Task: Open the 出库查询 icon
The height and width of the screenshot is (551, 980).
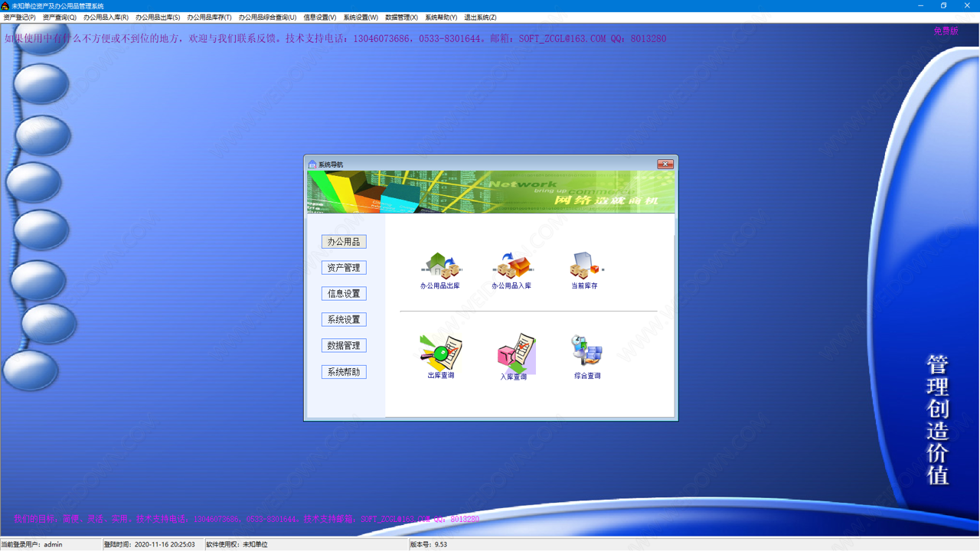Action: [x=441, y=357]
